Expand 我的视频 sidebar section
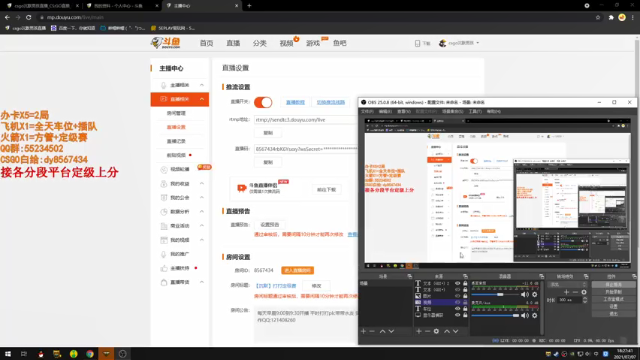The width and height of the screenshot is (640, 360). coord(202,240)
